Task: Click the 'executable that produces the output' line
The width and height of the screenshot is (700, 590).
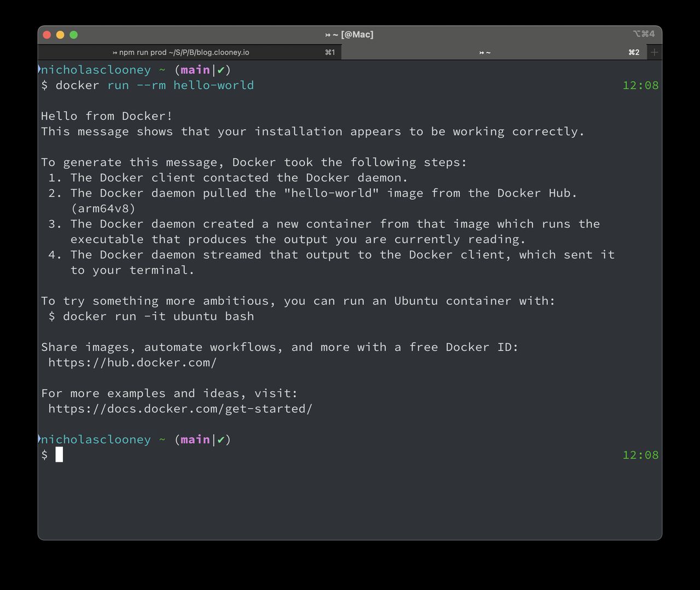Action: (x=298, y=239)
